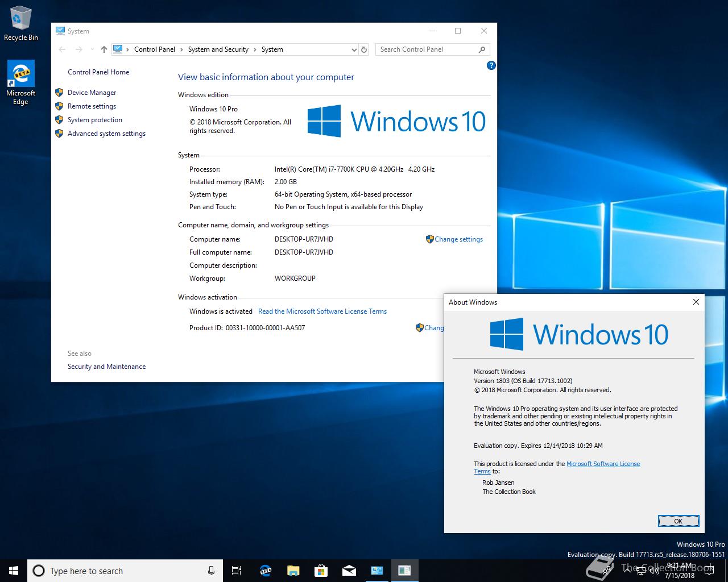Click the Cortana circle icon
Viewport: 728px width, 582px height.
click(39, 571)
